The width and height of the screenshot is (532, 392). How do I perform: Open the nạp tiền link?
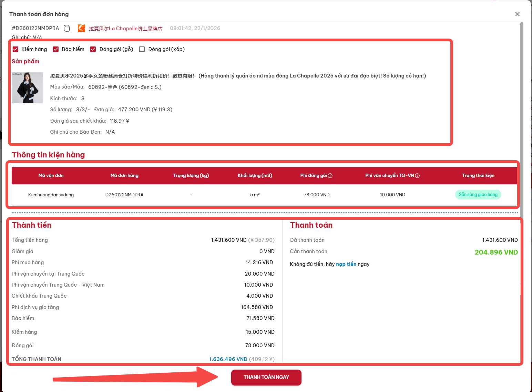coord(346,264)
